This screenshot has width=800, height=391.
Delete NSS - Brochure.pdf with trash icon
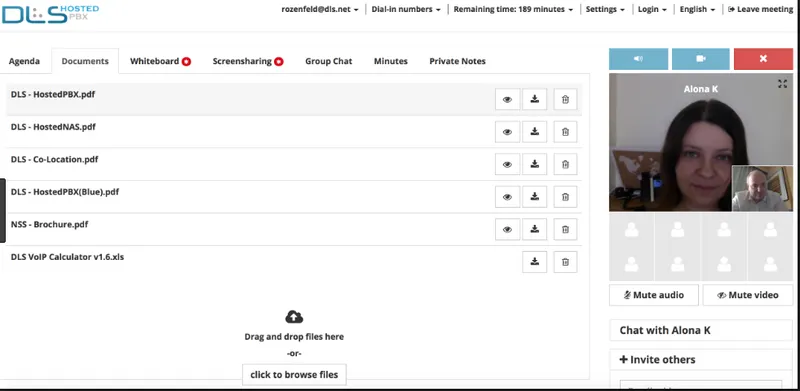pos(565,229)
